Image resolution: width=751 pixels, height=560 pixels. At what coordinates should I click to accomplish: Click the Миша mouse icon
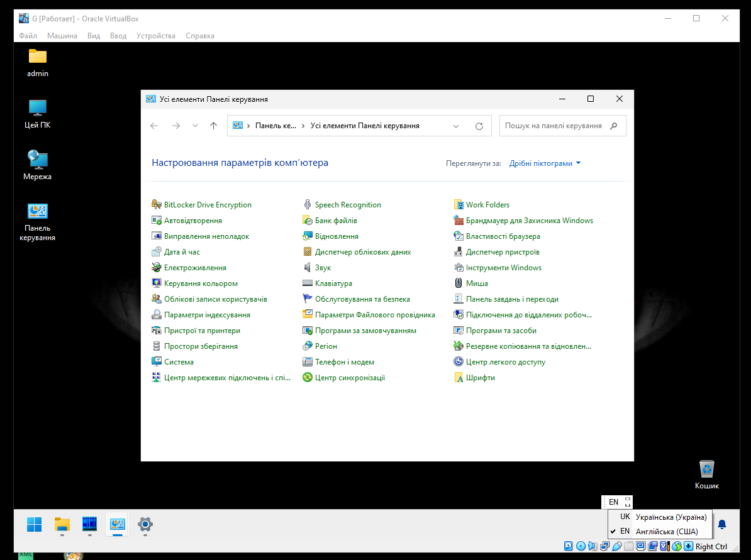coord(459,283)
